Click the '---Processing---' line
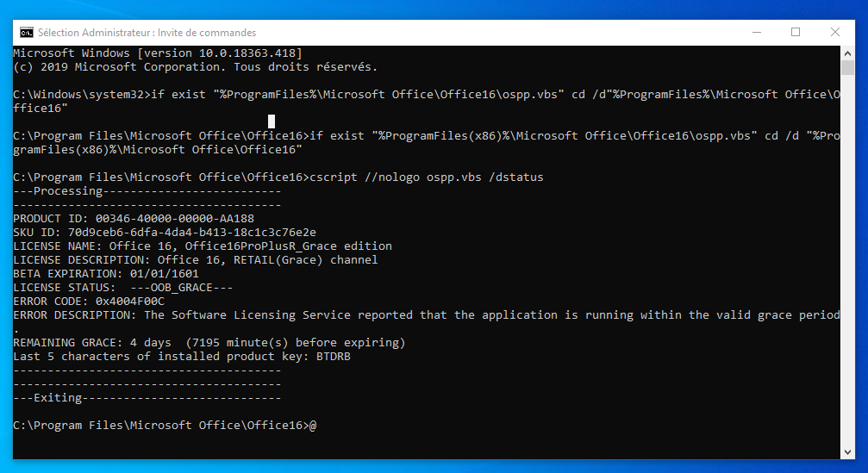868x473 pixels. [x=147, y=191]
